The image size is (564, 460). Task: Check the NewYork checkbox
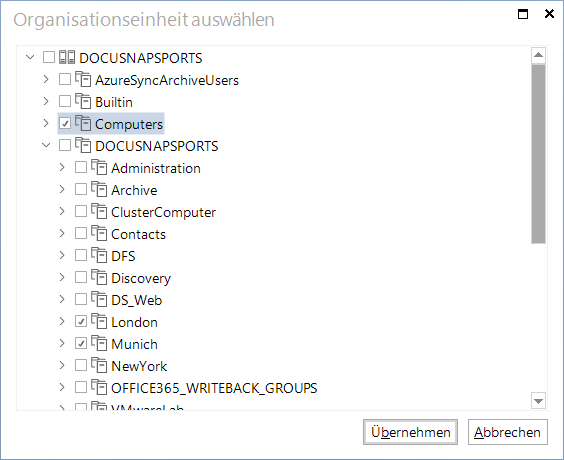tap(81, 365)
